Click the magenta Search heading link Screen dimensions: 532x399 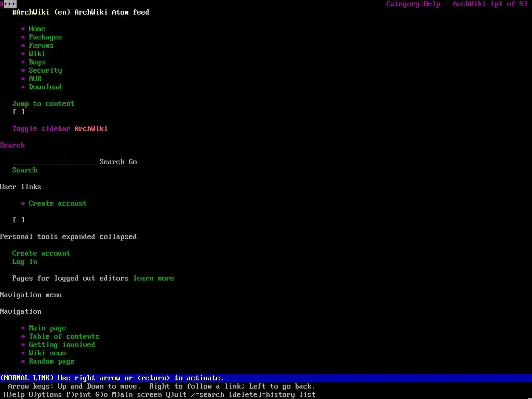(12, 145)
